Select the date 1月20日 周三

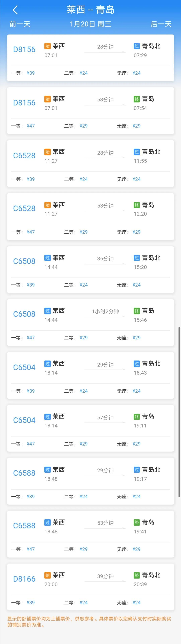90,24
